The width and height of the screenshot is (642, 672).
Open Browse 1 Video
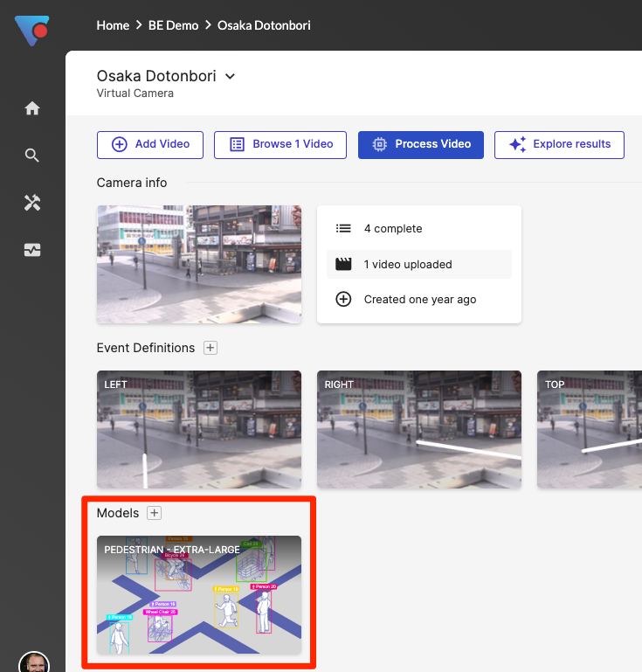tap(280, 144)
